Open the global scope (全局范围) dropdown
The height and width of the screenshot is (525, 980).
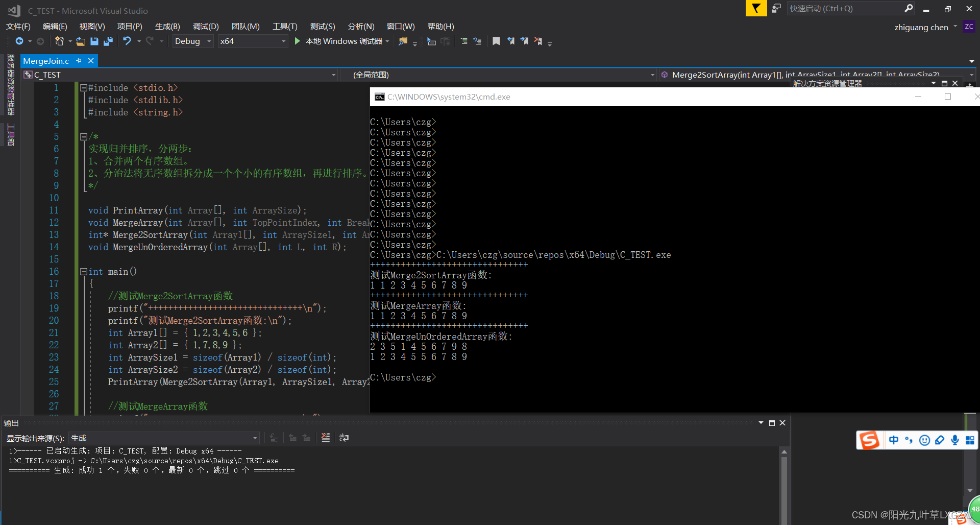click(498, 75)
